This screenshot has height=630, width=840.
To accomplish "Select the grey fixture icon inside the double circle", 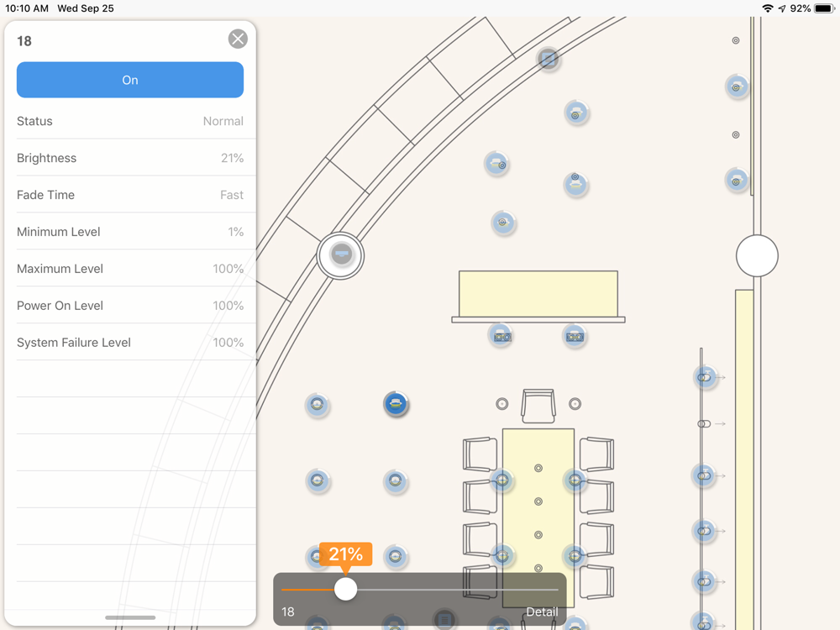I will click(x=341, y=254).
